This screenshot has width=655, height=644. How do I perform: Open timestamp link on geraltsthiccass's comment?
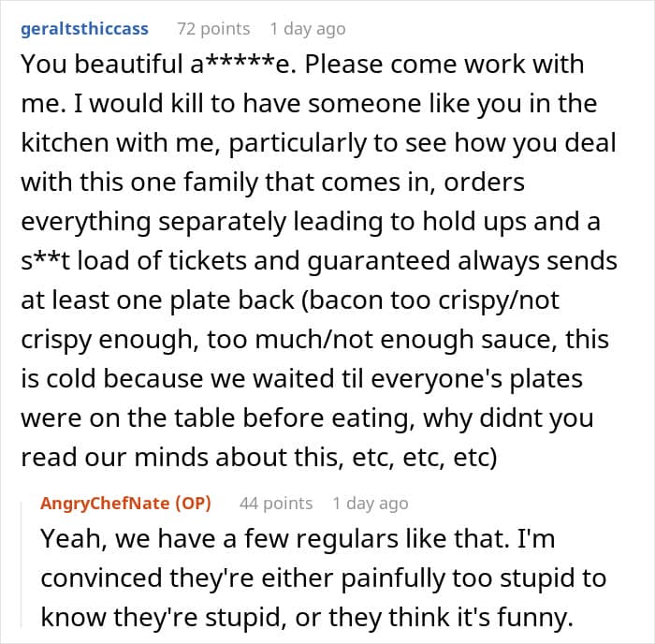tap(309, 28)
